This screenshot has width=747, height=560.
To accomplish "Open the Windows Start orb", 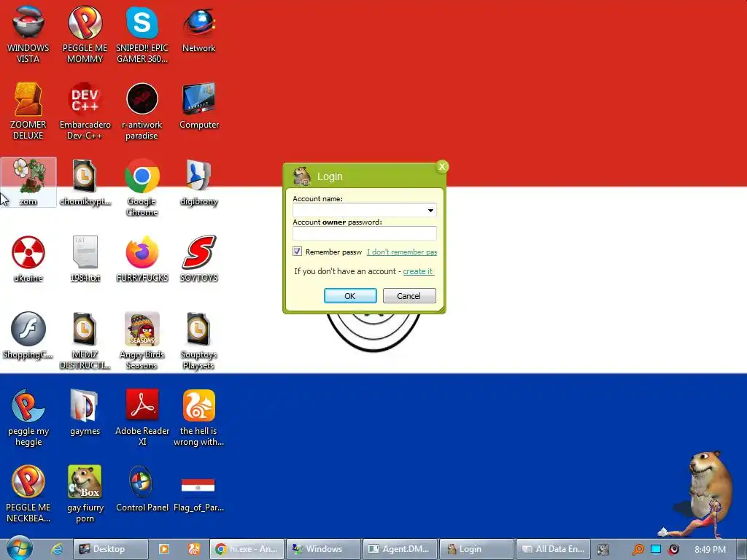I will pos(20,548).
